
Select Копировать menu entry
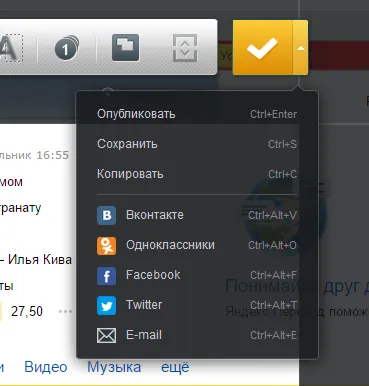coord(197,174)
